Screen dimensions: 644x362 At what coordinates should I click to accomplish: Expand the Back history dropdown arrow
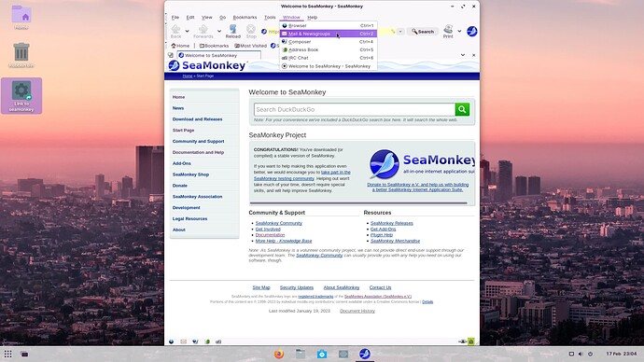(187, 31)
